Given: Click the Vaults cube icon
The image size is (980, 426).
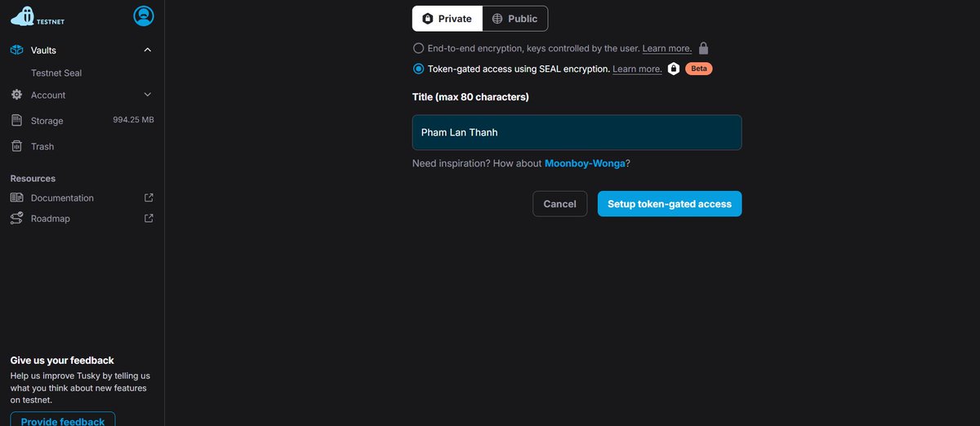Looking at the screenshot, I should click(16, 51).
